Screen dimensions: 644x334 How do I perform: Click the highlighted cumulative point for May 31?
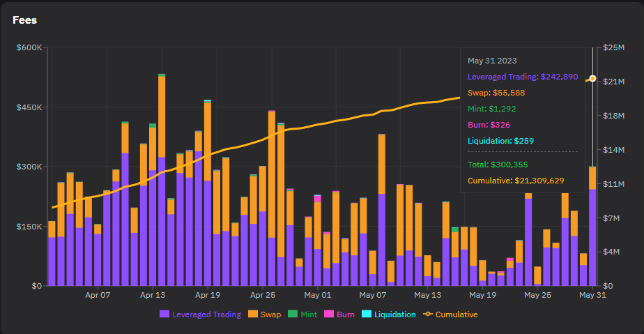pyautogui.click(x=592, y=79)
